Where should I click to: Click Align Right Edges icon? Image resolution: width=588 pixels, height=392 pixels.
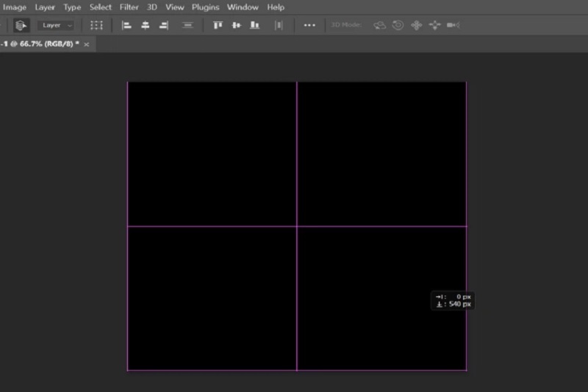tap(163, 25)
